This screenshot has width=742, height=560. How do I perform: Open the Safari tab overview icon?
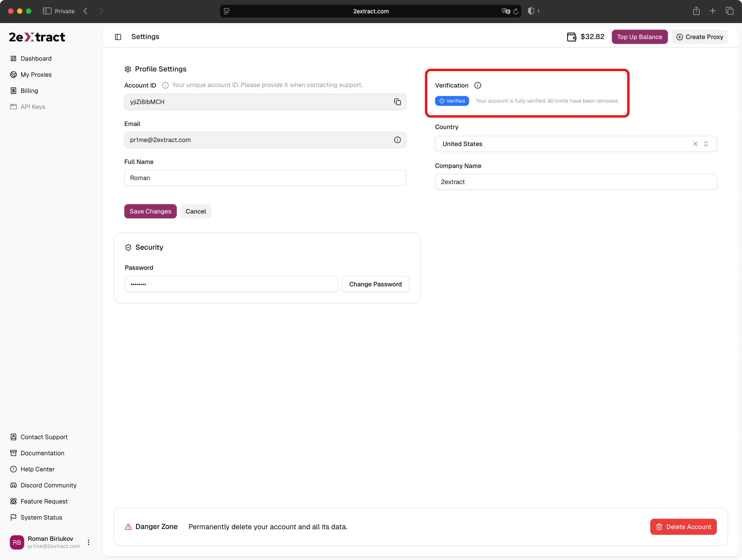(729, 11)
